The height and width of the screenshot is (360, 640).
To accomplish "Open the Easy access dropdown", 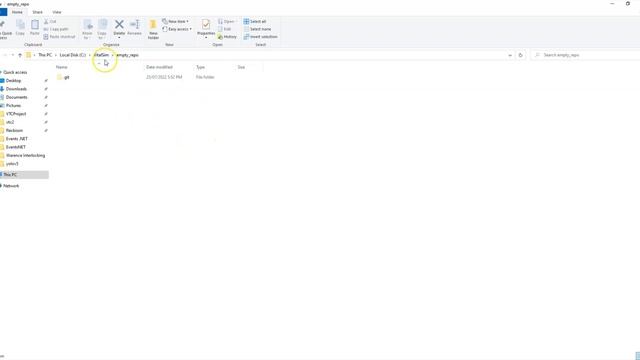I will point(177,29).
